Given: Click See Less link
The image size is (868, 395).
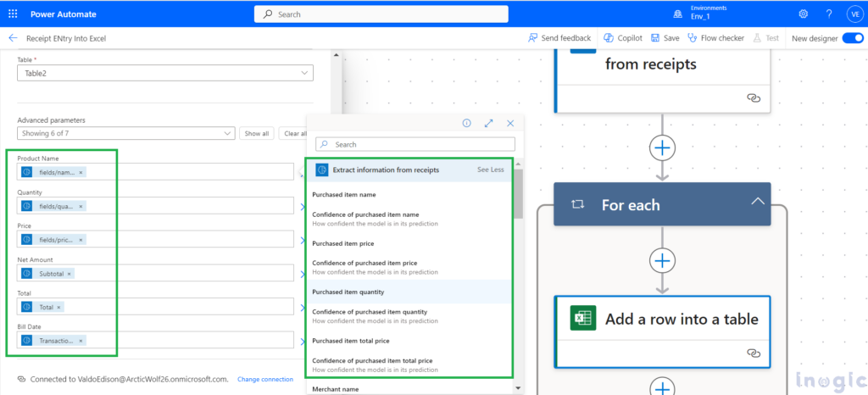Looking at the screenshot, I should (491, 170).
